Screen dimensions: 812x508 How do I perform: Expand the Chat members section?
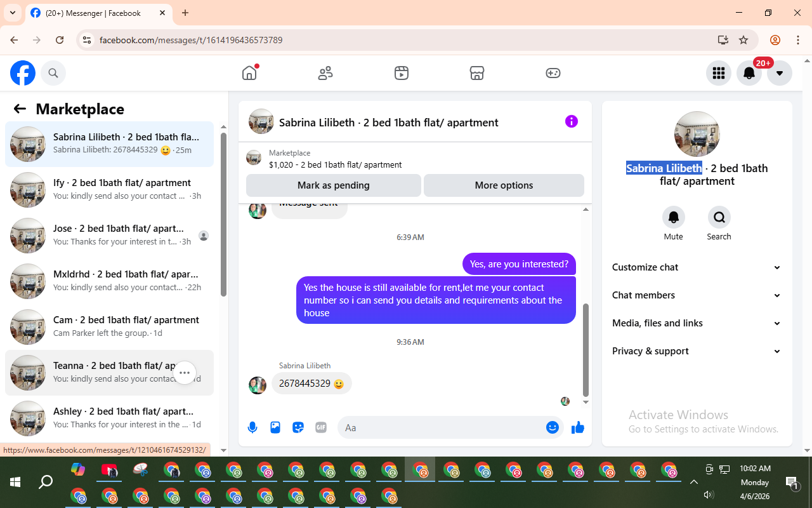tap(696, 295)
